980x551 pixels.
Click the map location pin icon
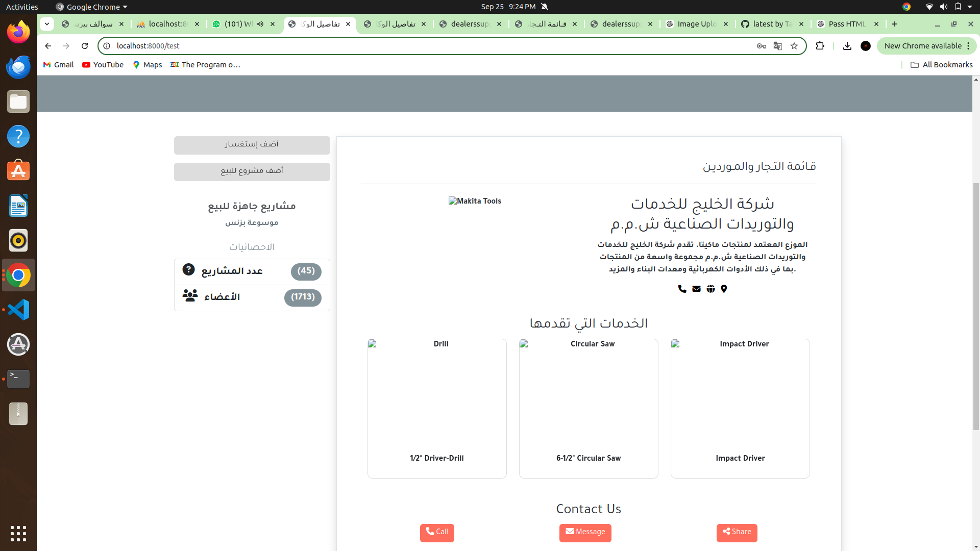pos(724,288)
